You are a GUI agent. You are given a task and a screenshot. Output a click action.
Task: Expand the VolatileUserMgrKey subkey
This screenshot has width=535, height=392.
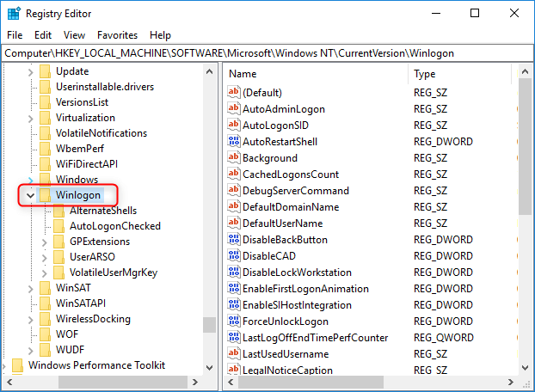(45, 273)
